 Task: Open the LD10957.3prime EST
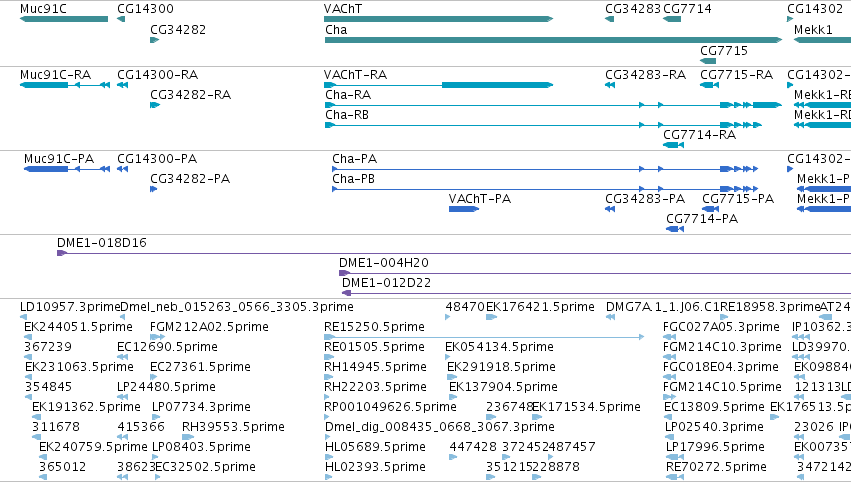coord(23,317)
